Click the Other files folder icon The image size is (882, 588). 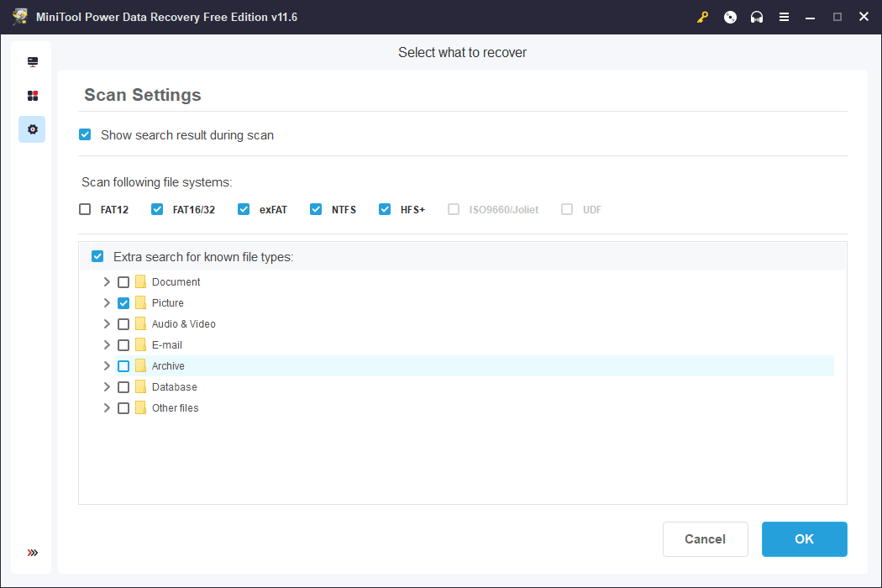pos(140,408)
